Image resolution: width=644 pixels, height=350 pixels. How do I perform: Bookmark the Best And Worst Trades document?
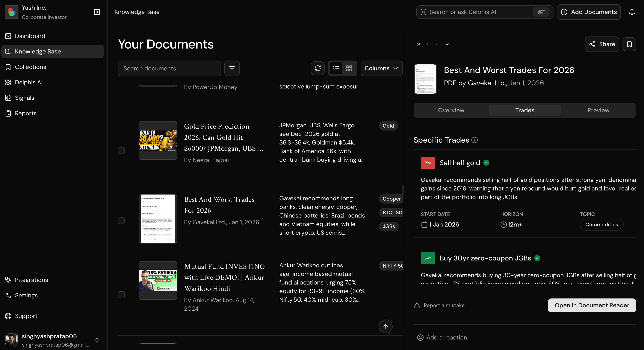(629, 44)
